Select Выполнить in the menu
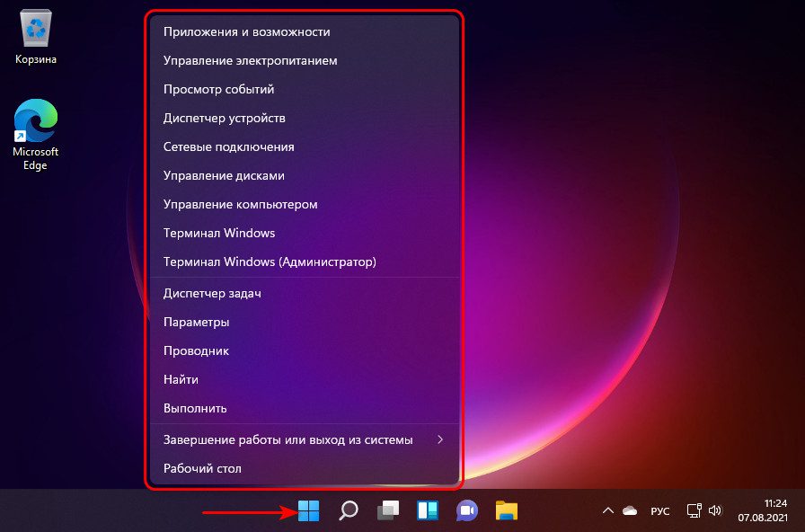The image size is (805, 532). pyautogui.click(x=305, y=408)
